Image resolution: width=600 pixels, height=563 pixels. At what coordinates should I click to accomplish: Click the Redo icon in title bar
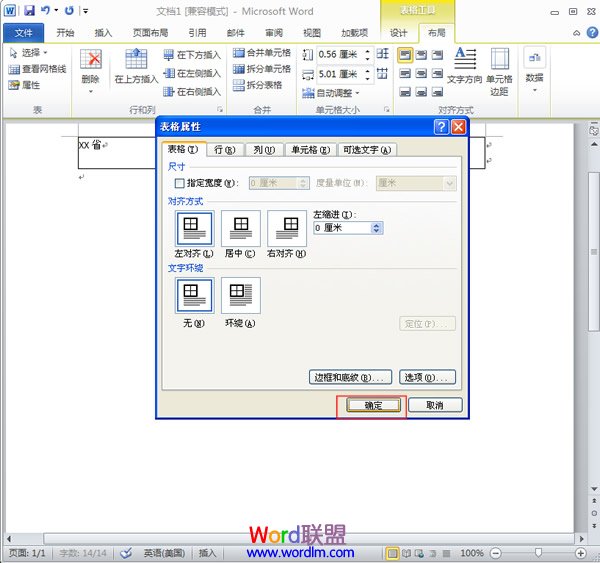click(69, 10)
